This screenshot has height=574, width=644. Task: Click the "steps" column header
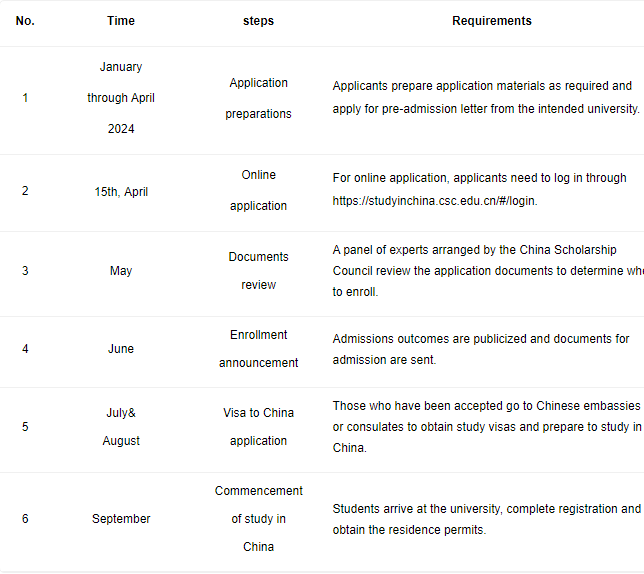(x=258, y=21)
